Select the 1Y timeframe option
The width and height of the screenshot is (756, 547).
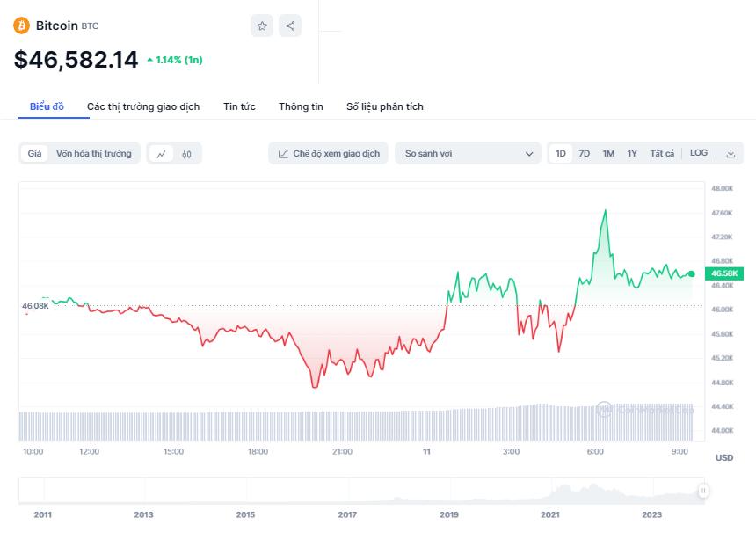coord(631,152)
